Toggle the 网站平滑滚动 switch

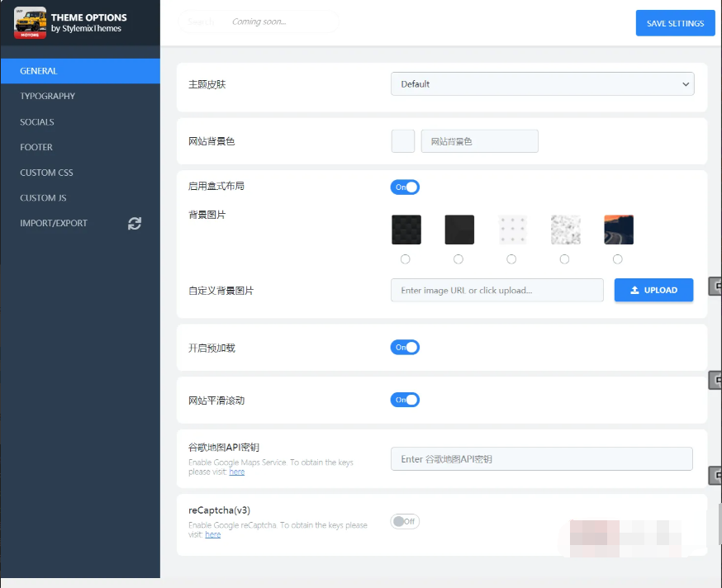click(405, 400)
